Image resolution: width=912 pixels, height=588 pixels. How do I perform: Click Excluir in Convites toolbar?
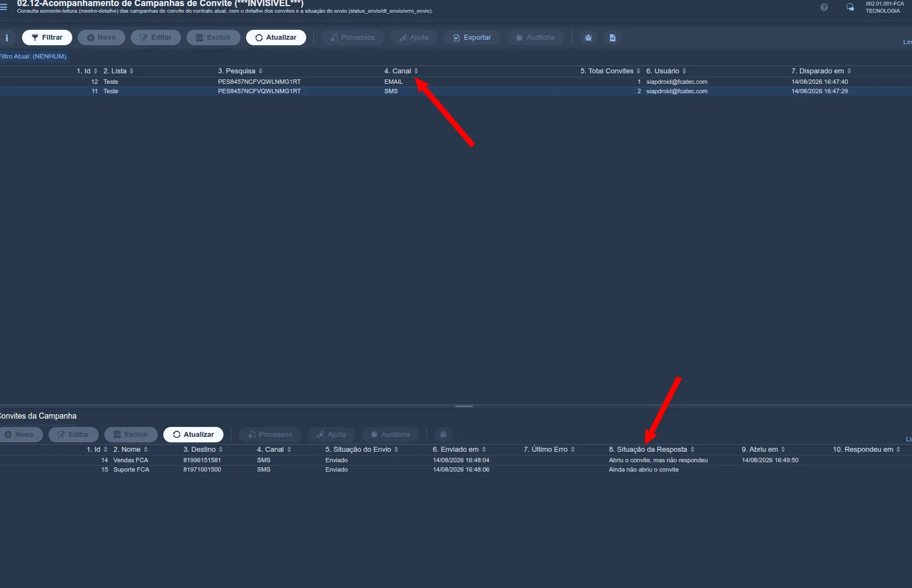tap(131, 435)
